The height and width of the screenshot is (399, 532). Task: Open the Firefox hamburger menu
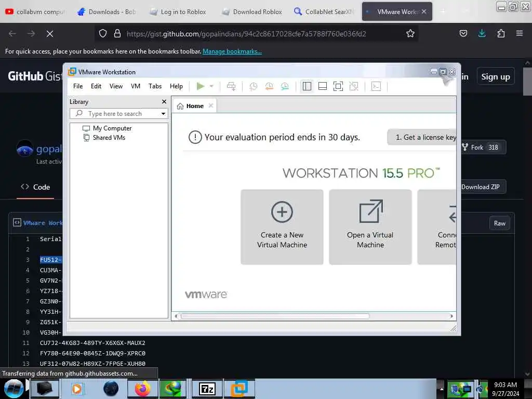(x=520, y=34)
